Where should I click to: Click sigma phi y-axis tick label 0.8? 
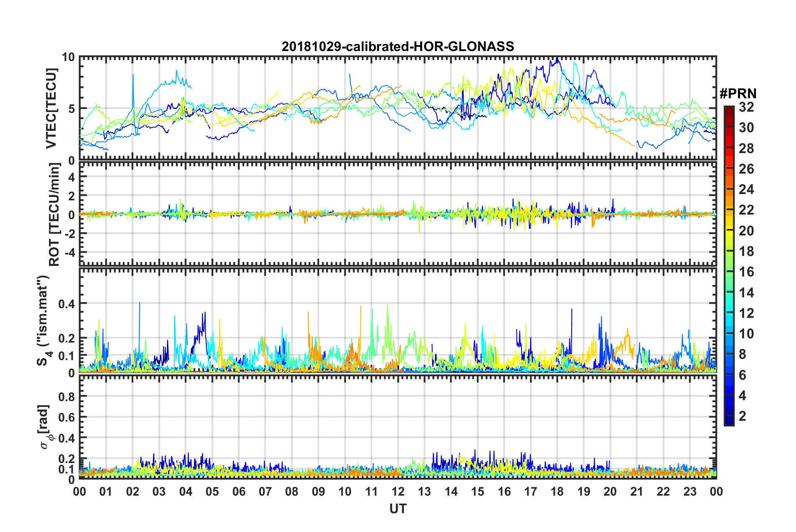(67, 396)
